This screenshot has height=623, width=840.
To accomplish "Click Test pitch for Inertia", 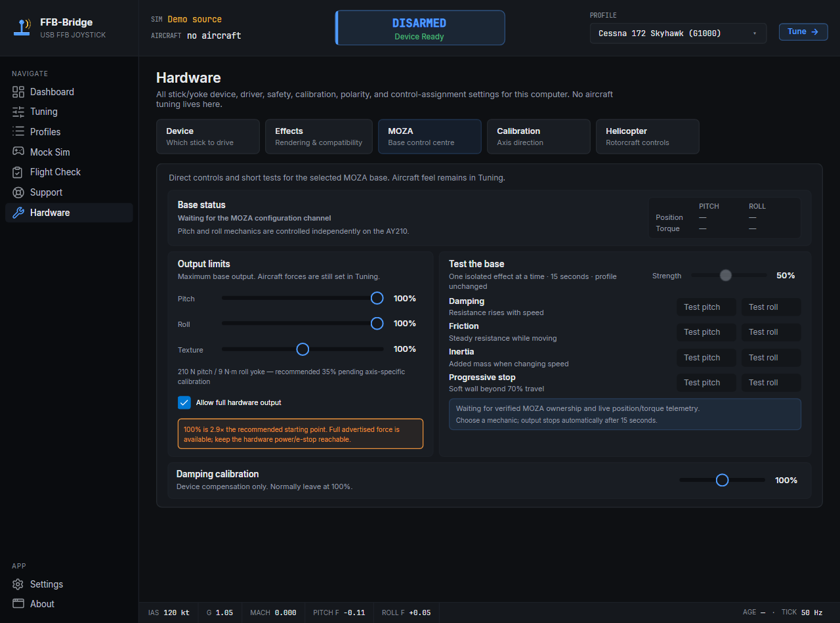I will pos(706,358).
